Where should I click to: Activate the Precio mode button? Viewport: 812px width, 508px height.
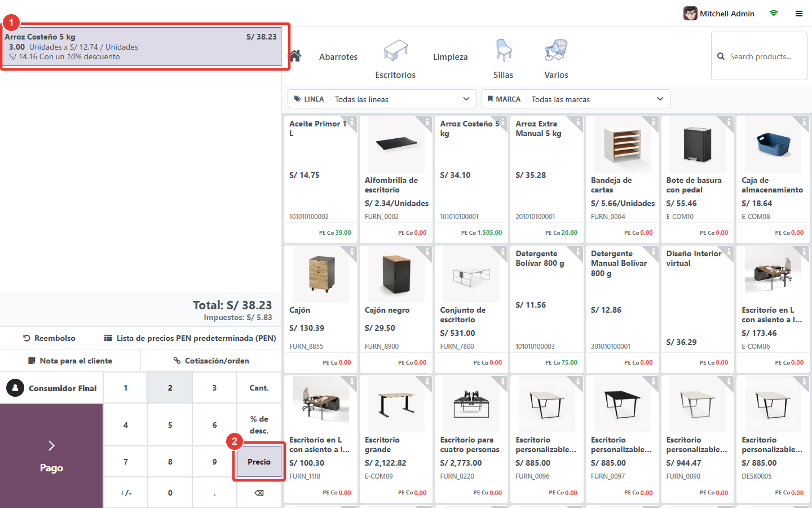pyautogui.click(x=259, y=462)
